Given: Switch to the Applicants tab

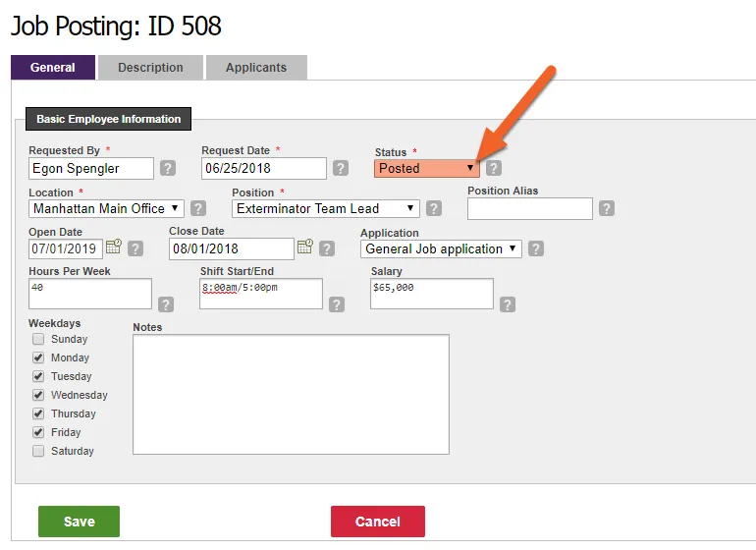Looking at the screenshot, I should point(256,68).
